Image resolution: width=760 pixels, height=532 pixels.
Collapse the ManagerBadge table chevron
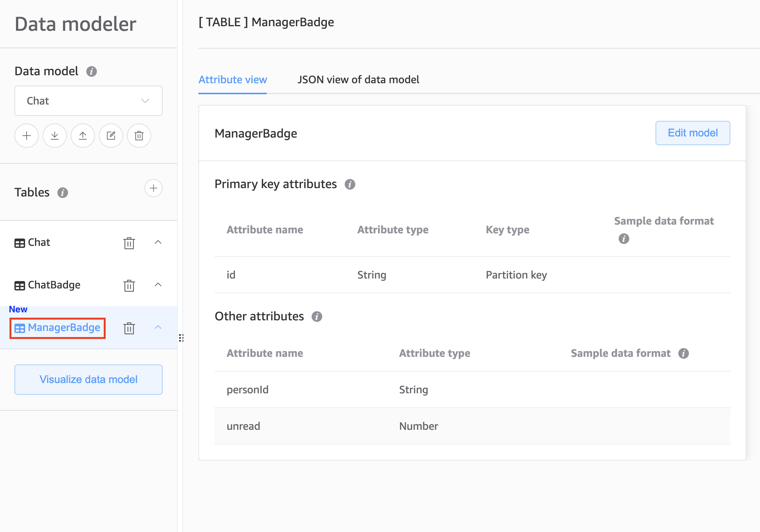click(x=158, y=327)
